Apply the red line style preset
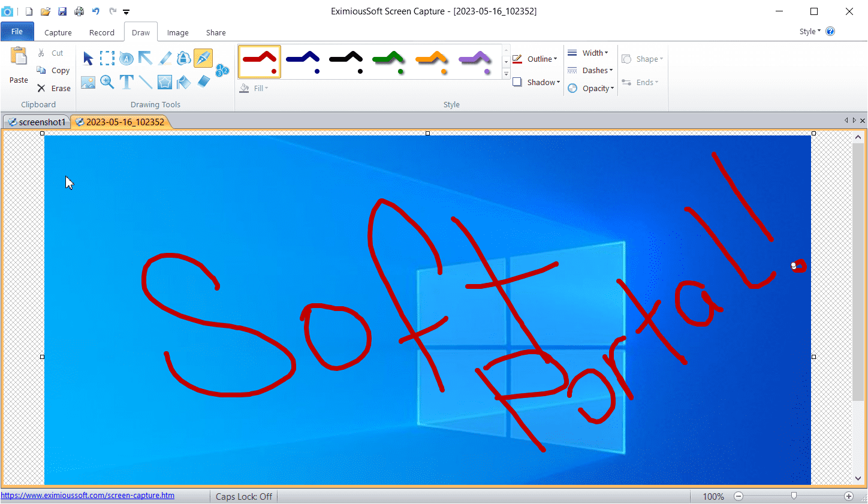The height and width of the screenshot is (504, 868). pyautogui.click(x=260, y=62)
